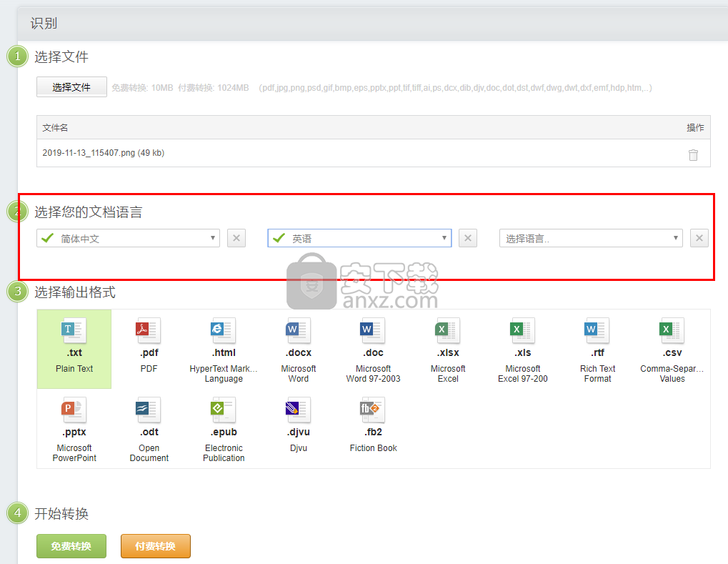
Task: Select .docx Microsoft Word output
Action: pos(299,349)
